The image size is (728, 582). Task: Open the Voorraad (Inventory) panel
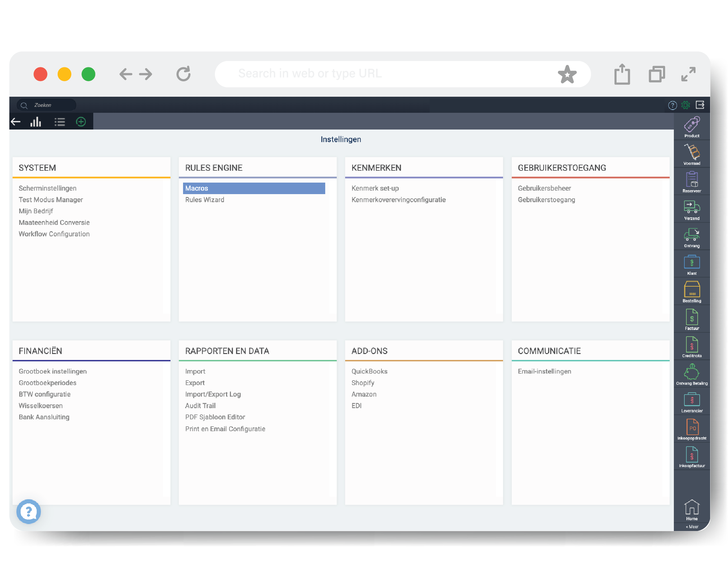click(691, 156)
